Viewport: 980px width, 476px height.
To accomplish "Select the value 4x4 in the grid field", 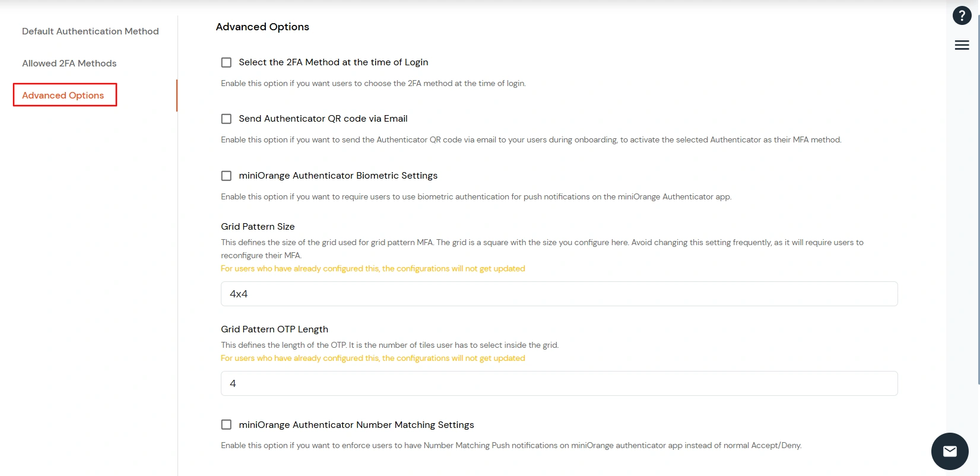I will coord(239,293).
